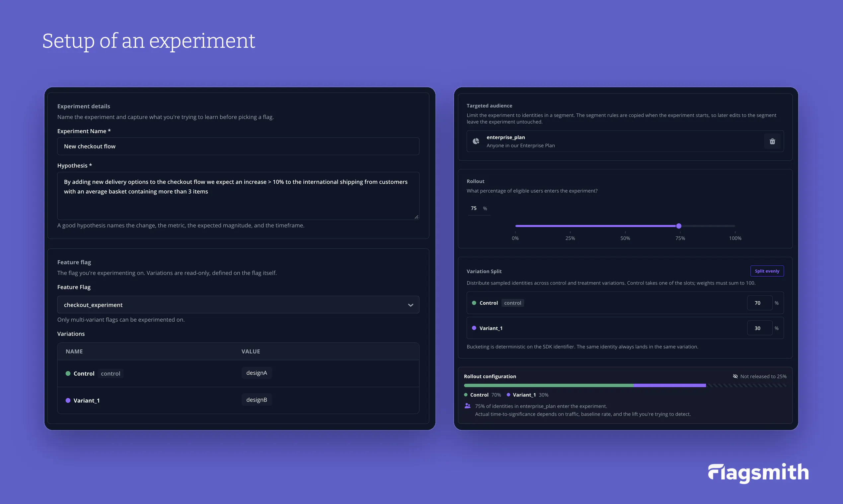Click the VALUE column header
843x504 pixels.
coord(251,351)
